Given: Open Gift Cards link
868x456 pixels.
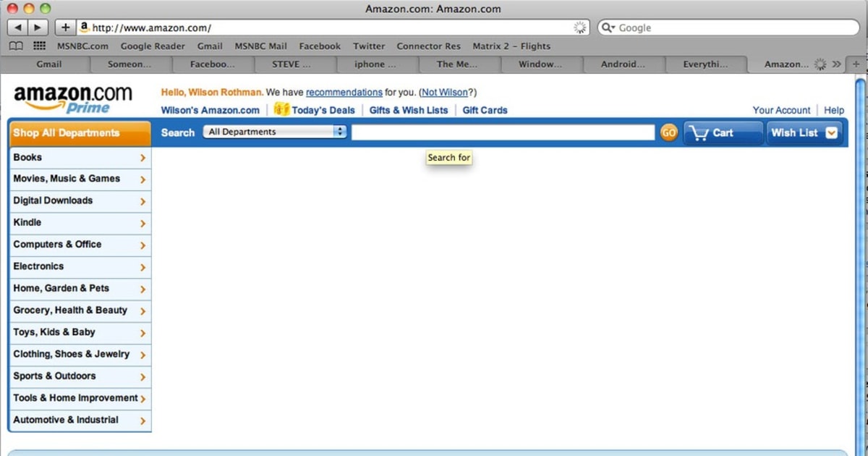Looking at the screenshot, I should tap(485, 110).
